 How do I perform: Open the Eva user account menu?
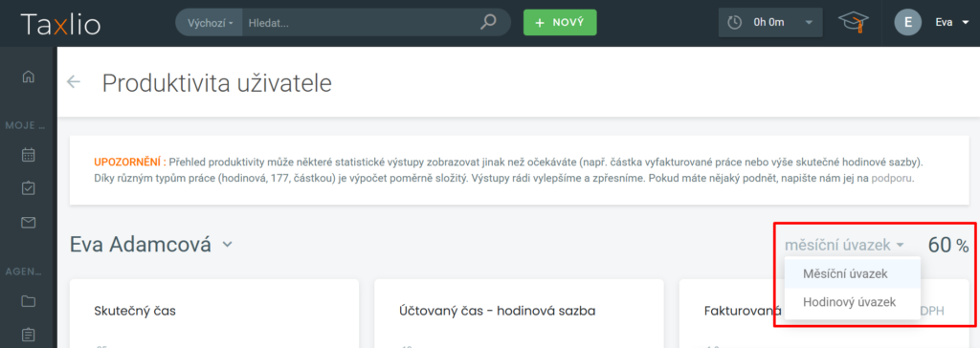(951, 23)
